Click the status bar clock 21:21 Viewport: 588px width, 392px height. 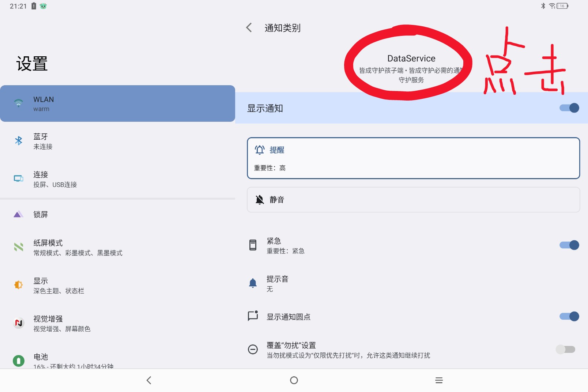click(x=18, y=6)
